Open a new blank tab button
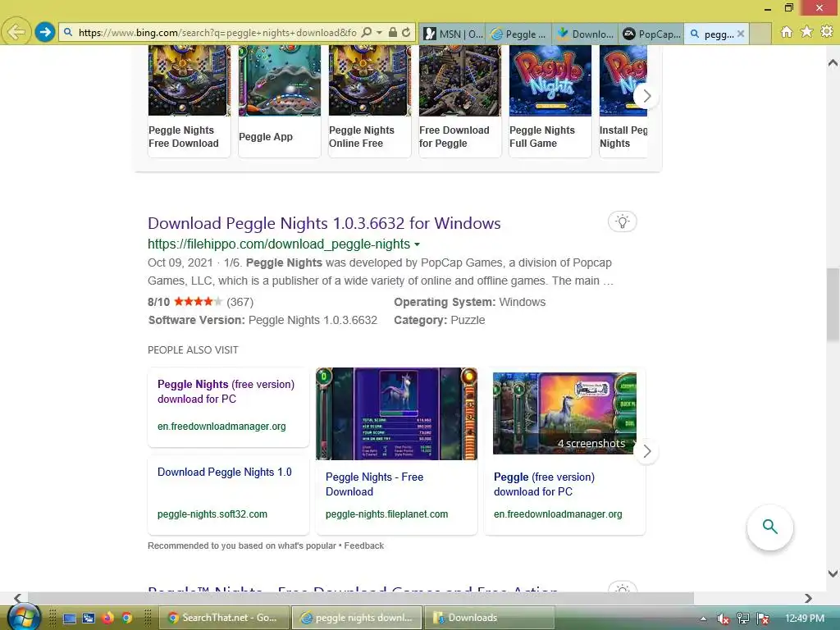This screenshot has height=630, width=840. 760,34
